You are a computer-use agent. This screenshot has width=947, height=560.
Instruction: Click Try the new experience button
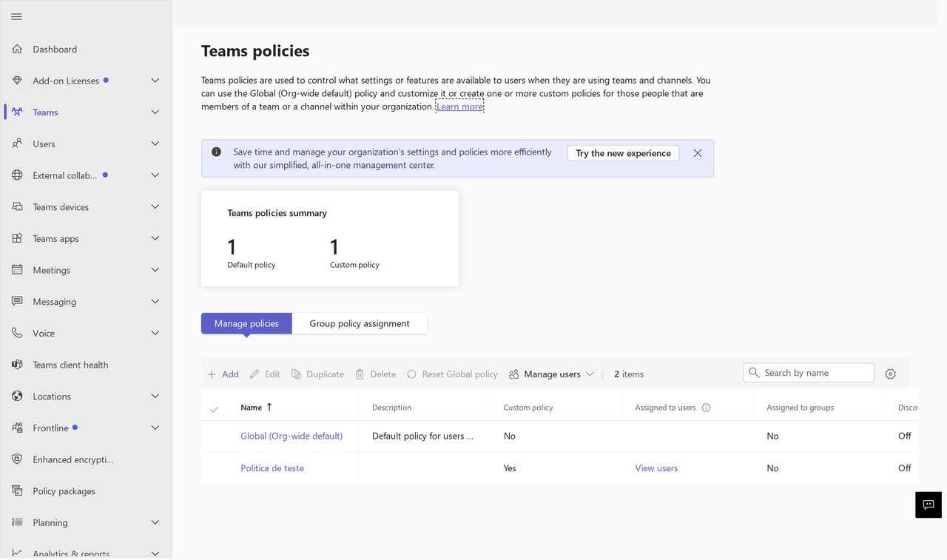[x=623, y=153]
